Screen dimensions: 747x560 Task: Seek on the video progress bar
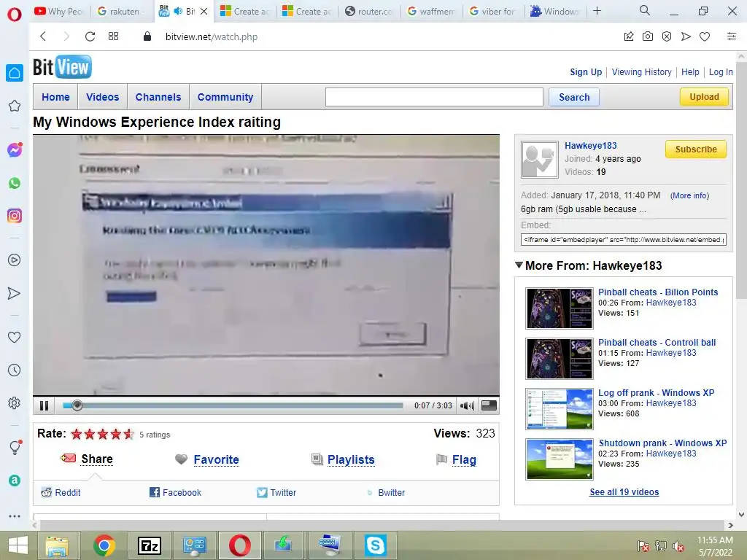pyautogui.click(x=233, y=405)
